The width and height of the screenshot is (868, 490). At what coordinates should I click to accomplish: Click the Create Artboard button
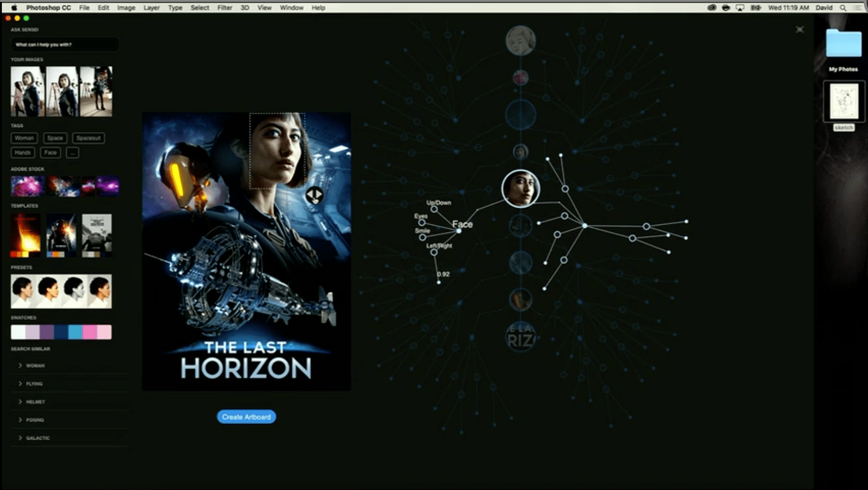(246, 417)
